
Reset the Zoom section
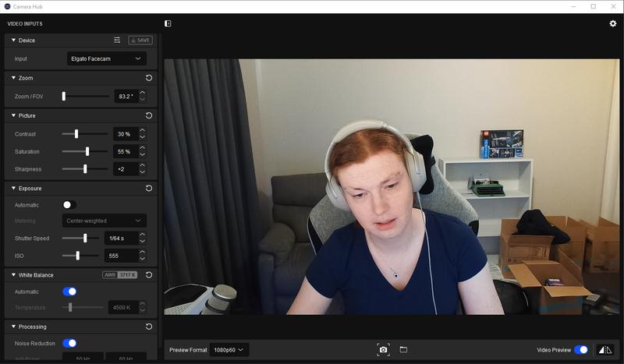[x=148, y=78]
